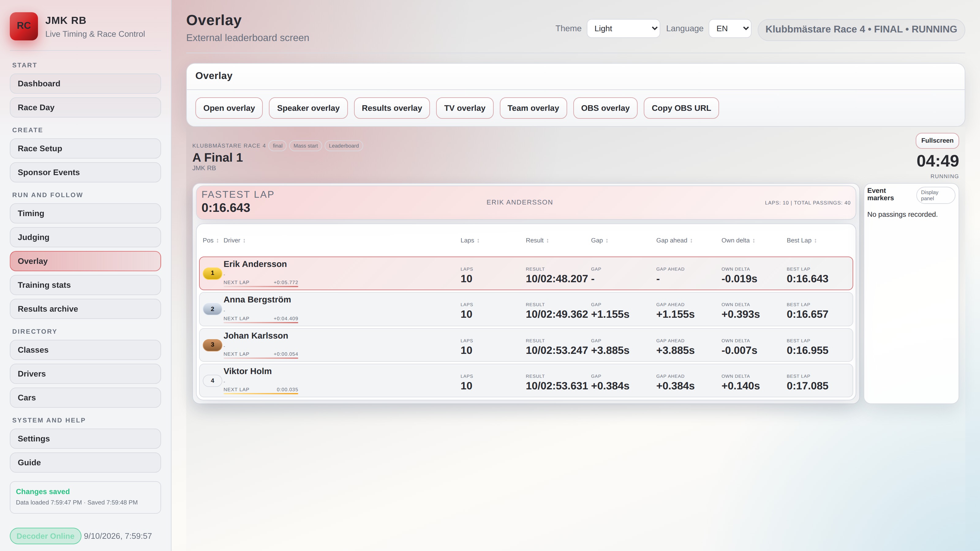Viewport: 980px width, 551px height.
Task: Toggle Fullscreen mode for the leaderboard
Action: point(937,140)
